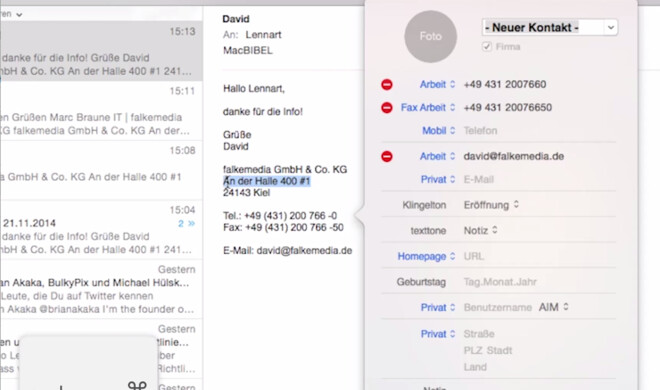Click the highlighted address An der Halle 400 #1
This screenshot has height=390, width=660.
point(266,181)
